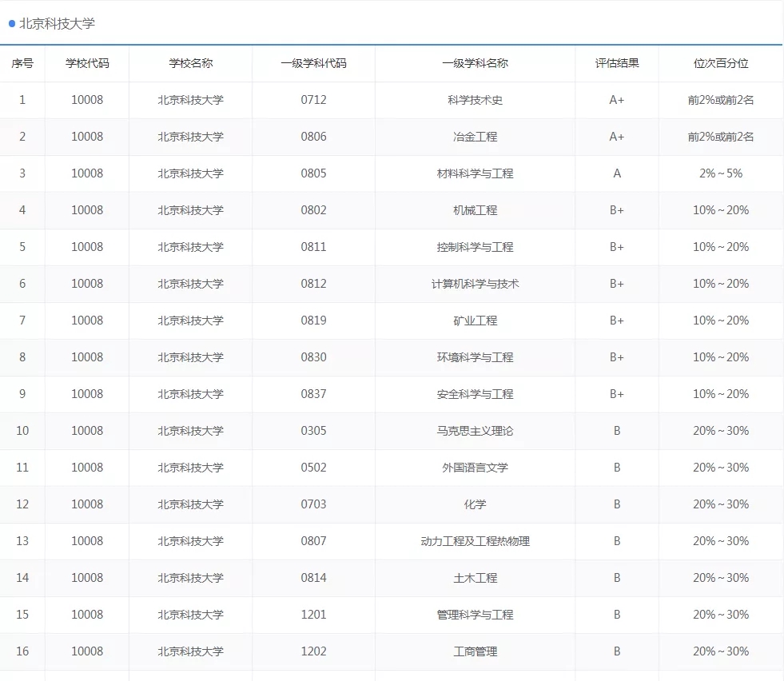784x681 pixels.
Task: Click subject code 0837
Action: pos(313,394)
